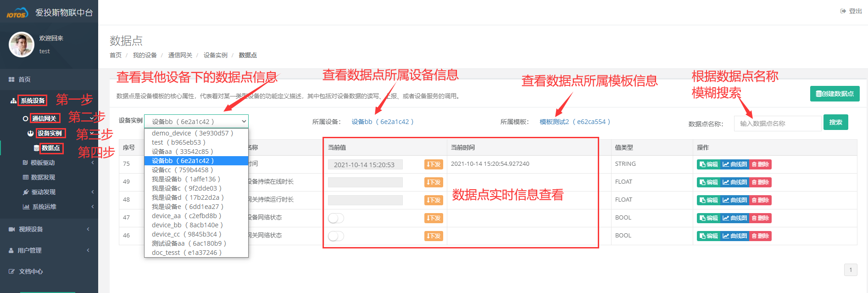
Task: Click 删除 delete button in row 47
Action: pyautogui.click(x=760, y=218)
